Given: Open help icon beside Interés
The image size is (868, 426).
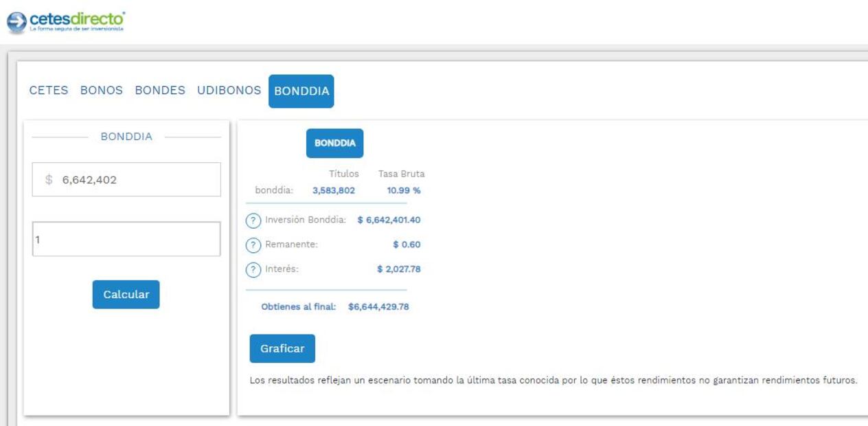Looking at the screenshot, I should [253, 270].
